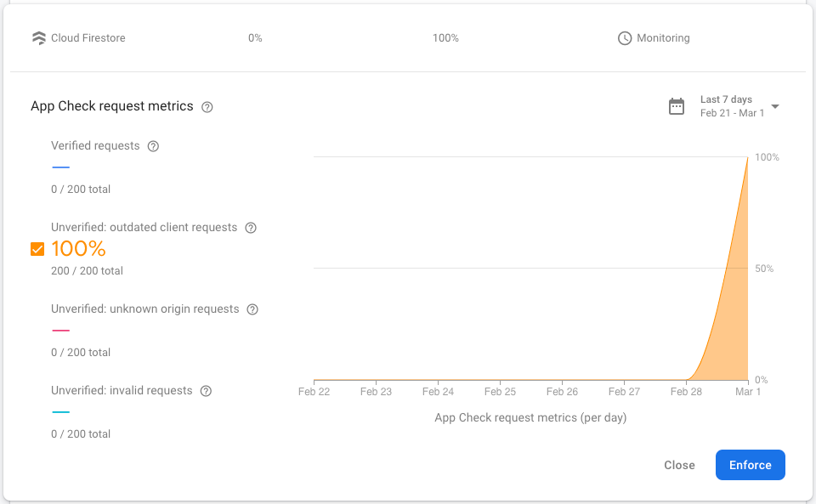Click the help icon next to Verified requests

pos(153,145)
